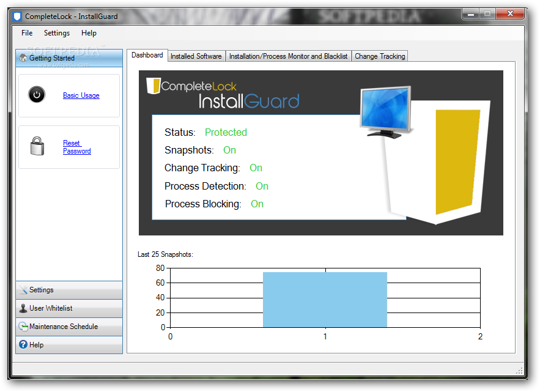Click the shield icon in the title bar

point(17,17)
